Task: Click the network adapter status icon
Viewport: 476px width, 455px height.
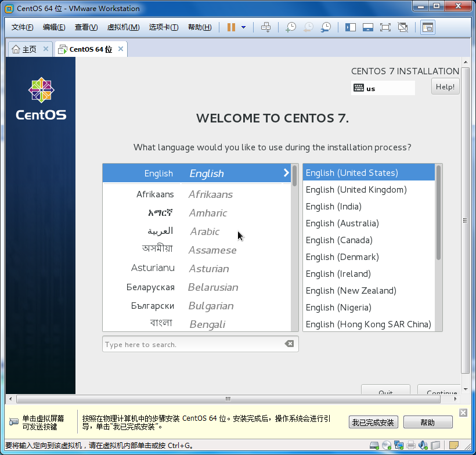Action: click(x=399, y=446)
